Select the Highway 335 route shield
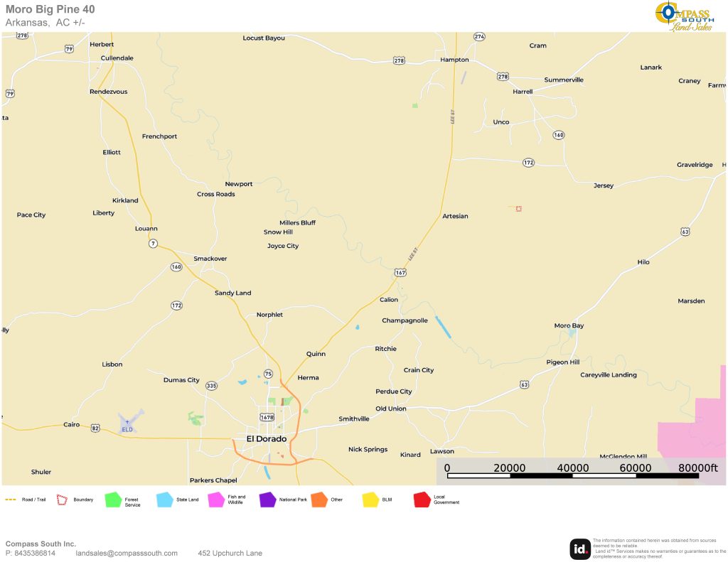 (x=211, y=386)
